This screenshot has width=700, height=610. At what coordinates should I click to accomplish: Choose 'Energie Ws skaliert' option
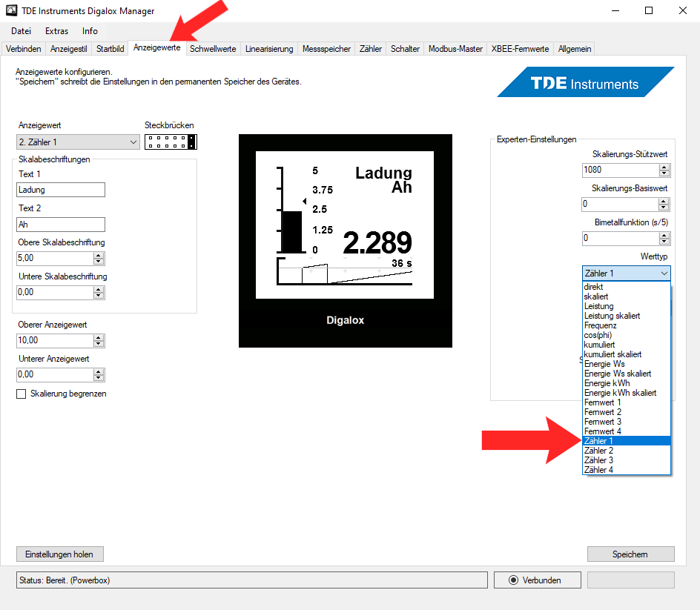coord(627,374)
